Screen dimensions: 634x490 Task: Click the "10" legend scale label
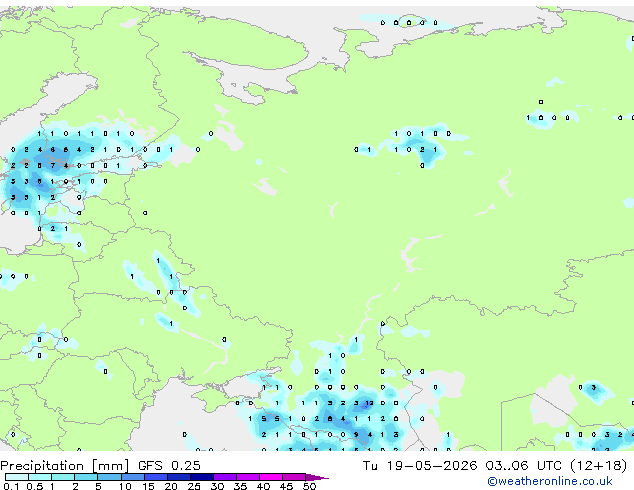click(x=125, y=486)
